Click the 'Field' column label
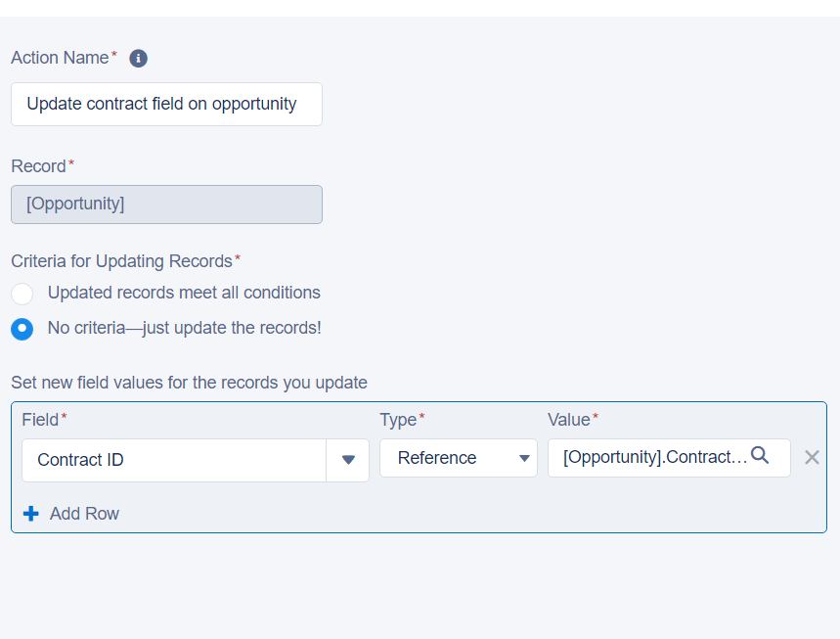Image resolution: width=840 pixels, height=639 pixels. [x=40, y=420]
